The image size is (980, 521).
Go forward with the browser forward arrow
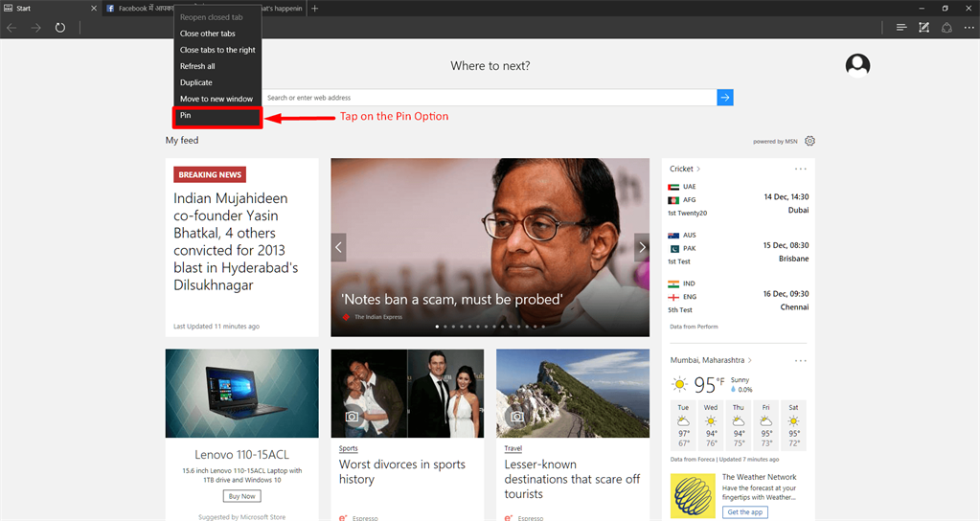(35, 28)
